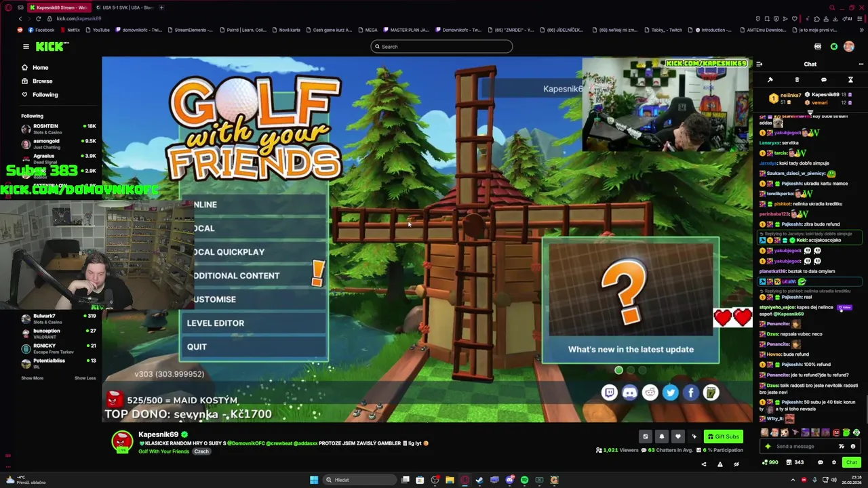Click the Reddit icon in the game
Image resolution: width=868 pixels, height=488 pixels.
coord(650,392)
